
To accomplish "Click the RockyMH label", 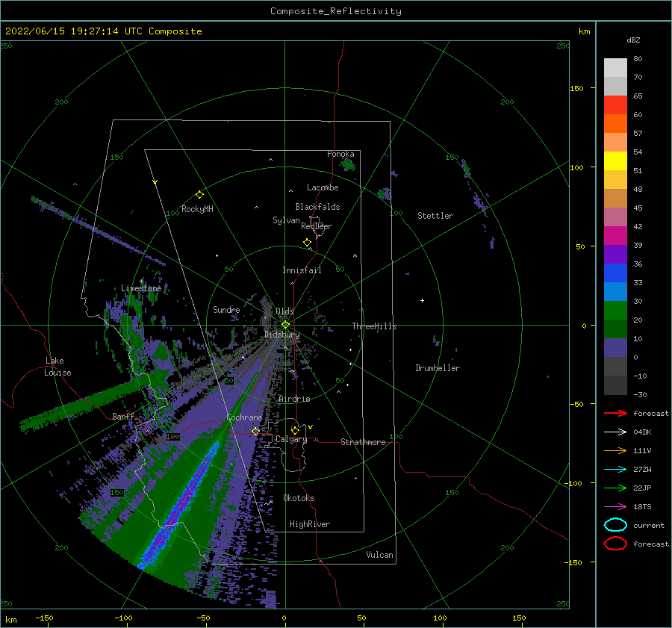I will (197, 209).
